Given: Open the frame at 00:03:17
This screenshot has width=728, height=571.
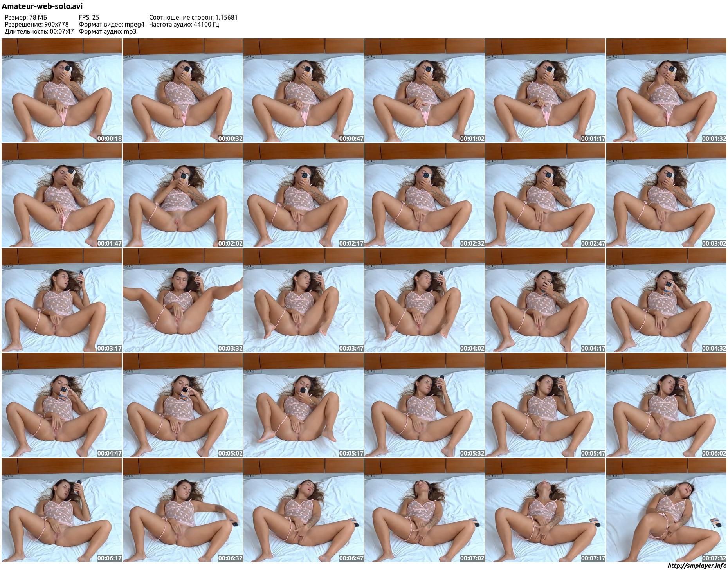Looking at the screenshot, I should 61,300.
